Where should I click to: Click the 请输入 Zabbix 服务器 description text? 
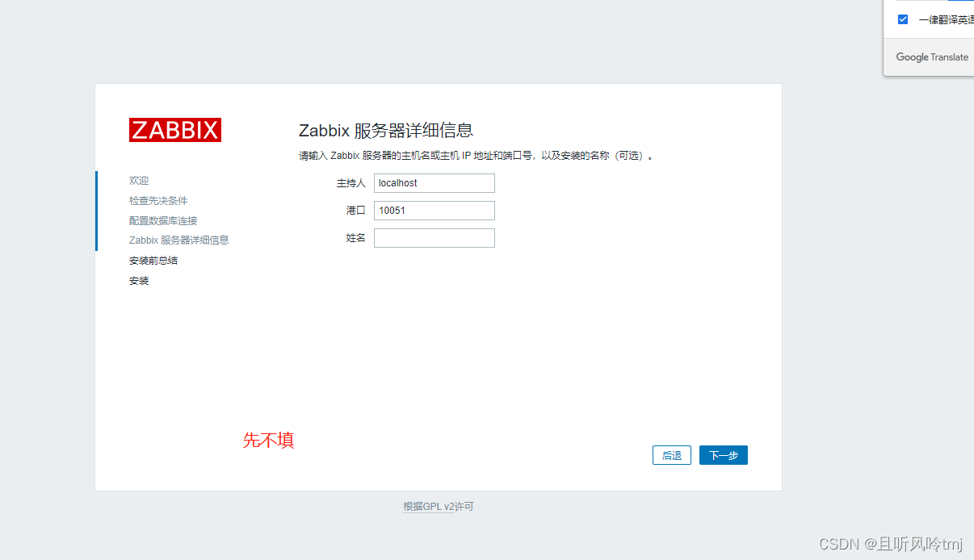pyautogui.click(x=477, y=156)
